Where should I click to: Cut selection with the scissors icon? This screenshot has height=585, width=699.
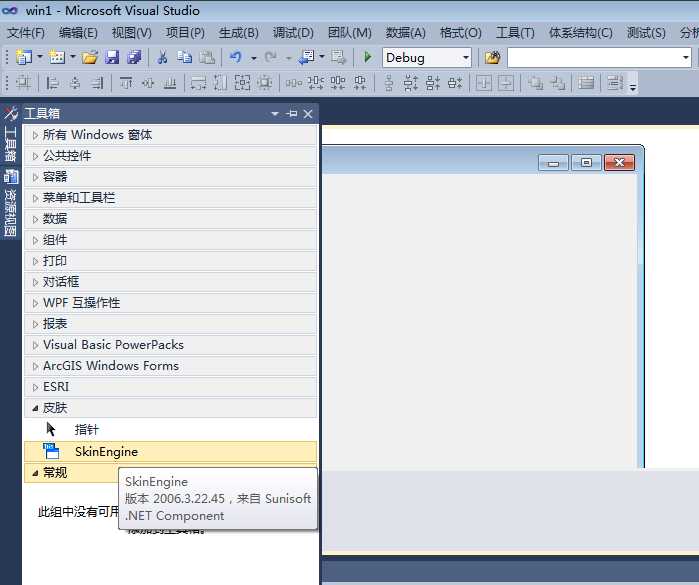(x=162, y=57)
